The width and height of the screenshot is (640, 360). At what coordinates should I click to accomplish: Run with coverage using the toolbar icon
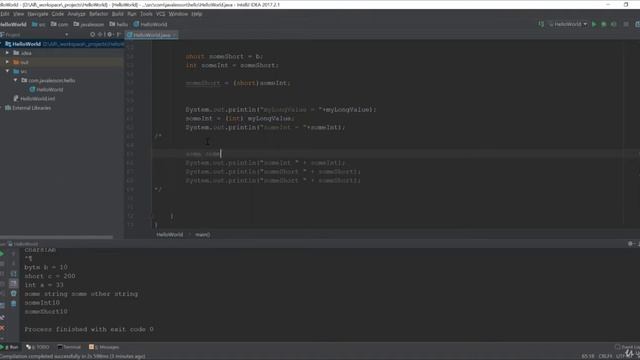click(613, 24)
